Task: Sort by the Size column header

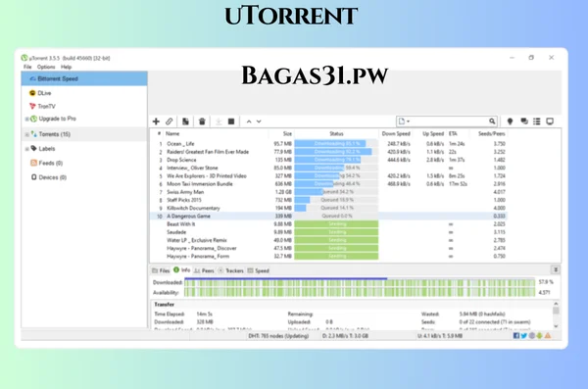Action: point(287,133)
